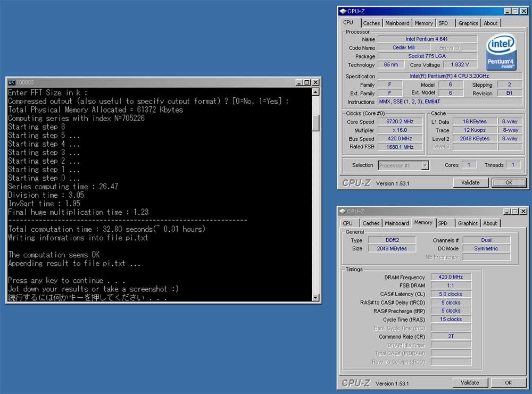Viewport: 532px width, 394px height.
Task: Switch to CPU tab in lower CPU-Z window
Action: (x=347, y=223)
